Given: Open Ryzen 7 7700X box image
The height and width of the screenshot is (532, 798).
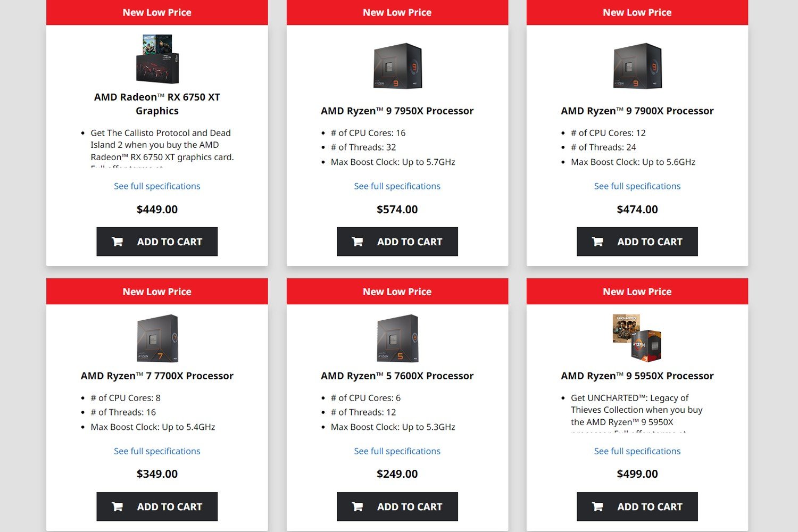Looking at the screenshot, I should (x=157, y=338).
